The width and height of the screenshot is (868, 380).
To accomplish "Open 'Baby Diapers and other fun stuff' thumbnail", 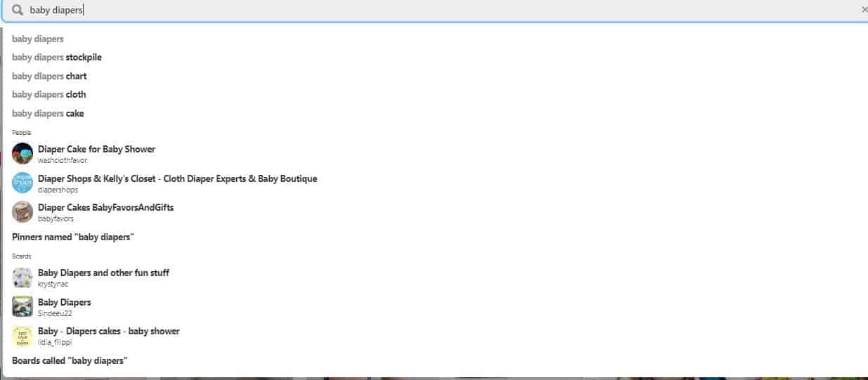I will point(22,277).
